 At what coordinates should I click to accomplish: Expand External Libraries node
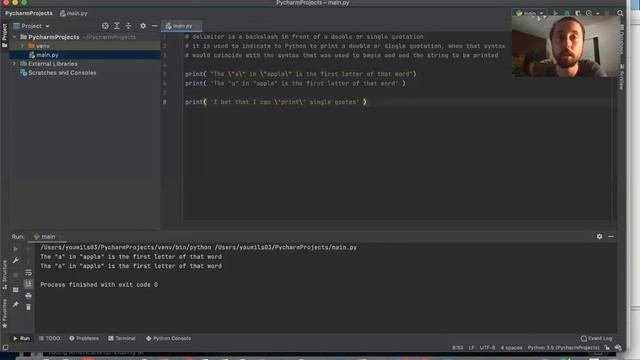click(x=15, y=64)
